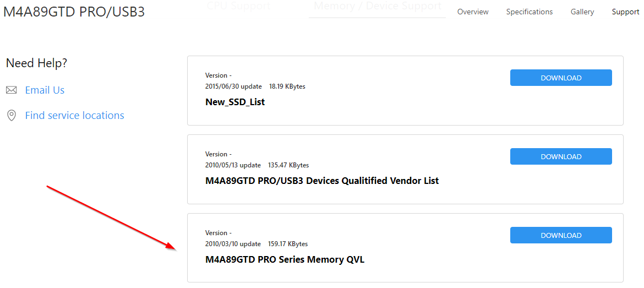The height and width of the screenshot is (288, 644).
Task: Download the New_SSD_List file
Action: [561, 78]
